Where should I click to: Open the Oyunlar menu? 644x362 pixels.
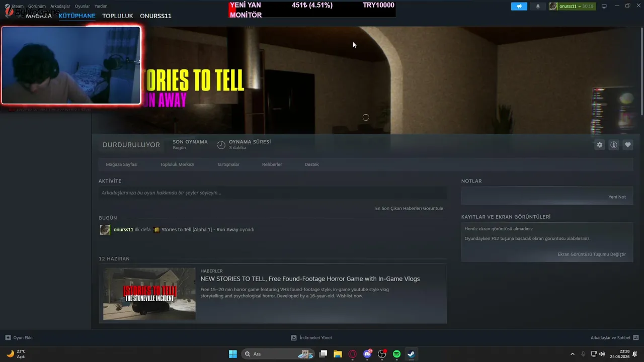83,7
